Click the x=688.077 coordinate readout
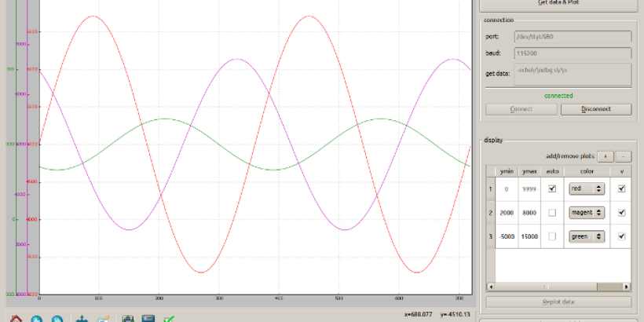Viewport: 644px width, 322px height. (x=418, y=314)
